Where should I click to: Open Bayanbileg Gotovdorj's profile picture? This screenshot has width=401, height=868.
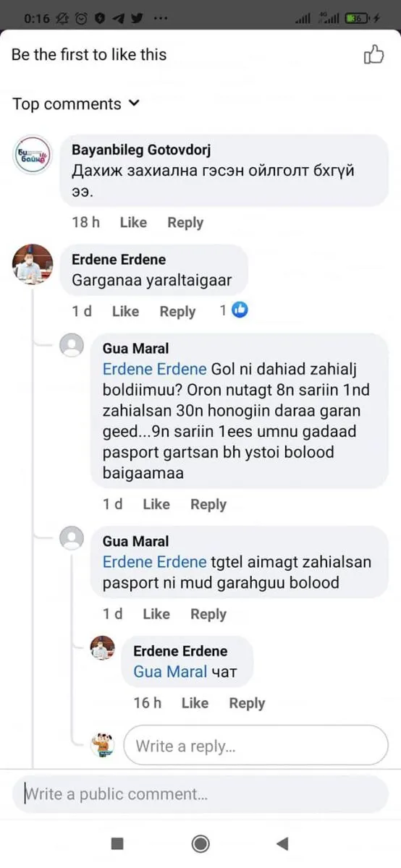(x=33, y=155)
